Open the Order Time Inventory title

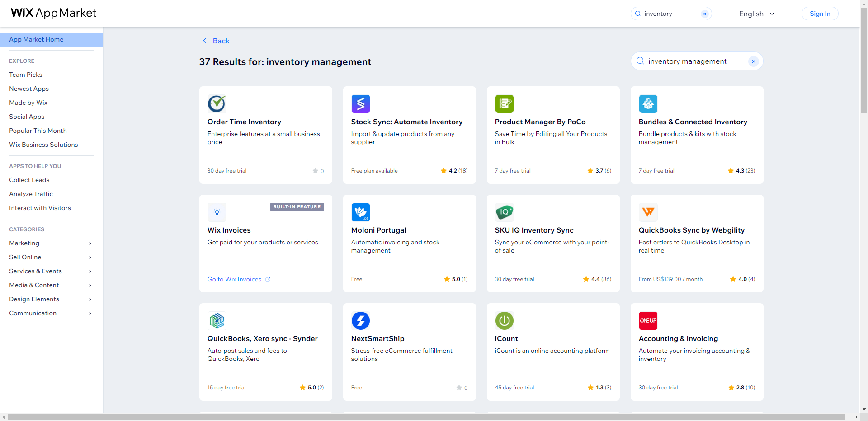[244, 122]
